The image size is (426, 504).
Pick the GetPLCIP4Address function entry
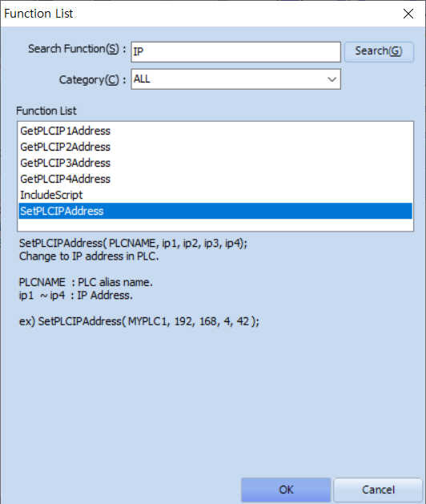(x=215, y=179)
